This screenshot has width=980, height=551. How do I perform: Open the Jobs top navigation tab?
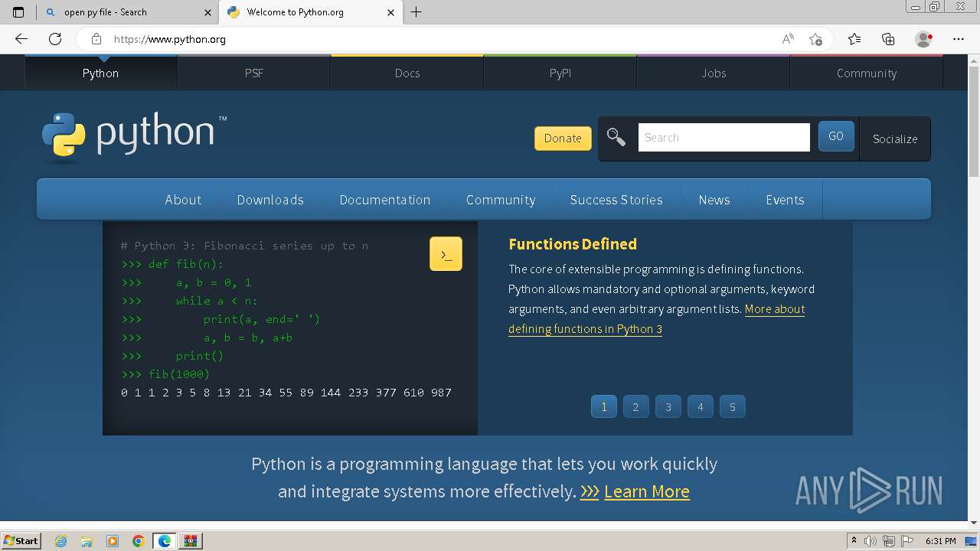pos(714,73)
